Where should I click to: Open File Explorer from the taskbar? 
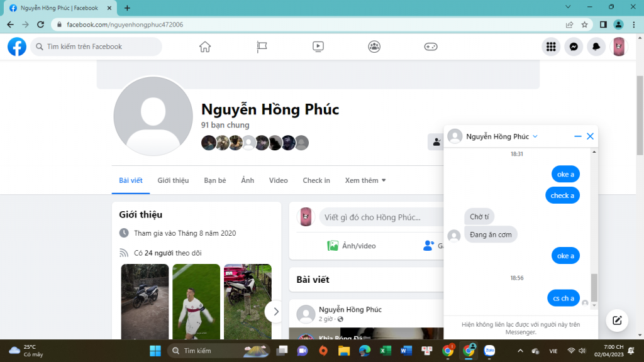(344, 351)
